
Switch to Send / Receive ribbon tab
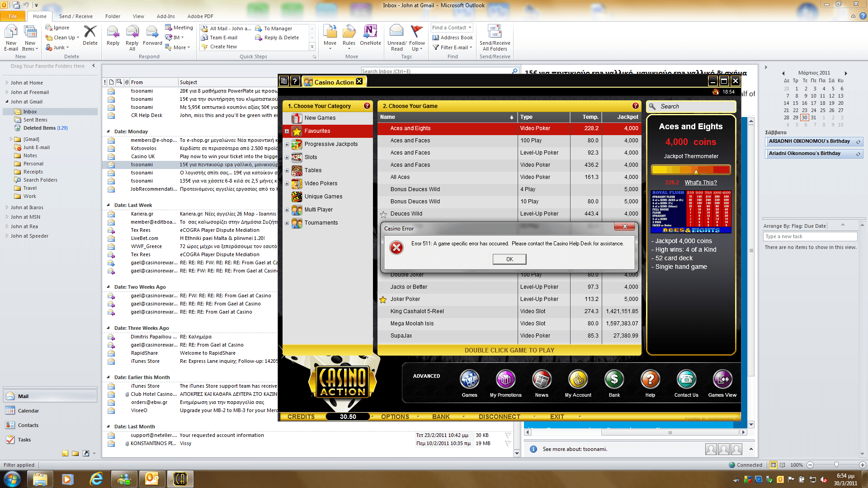click(75, 16)
